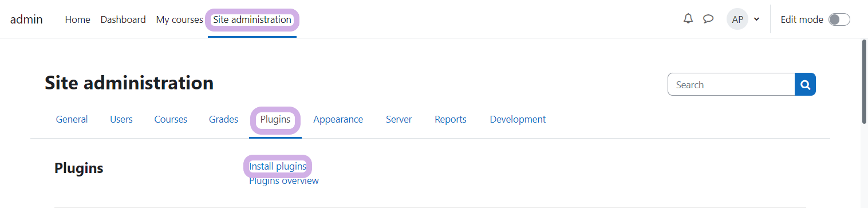Switch to the Development tab
The height and width of the screenshot is (208, 868).
pyautogui.click(x=518, y=119)
